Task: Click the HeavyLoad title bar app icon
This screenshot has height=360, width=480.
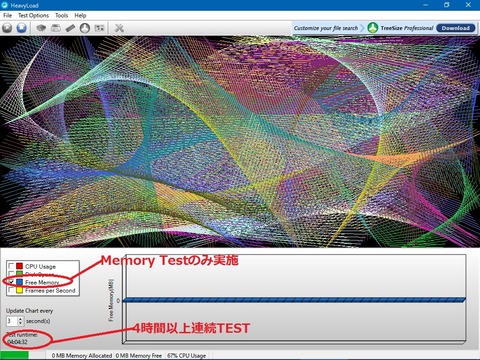Action: 5,5
